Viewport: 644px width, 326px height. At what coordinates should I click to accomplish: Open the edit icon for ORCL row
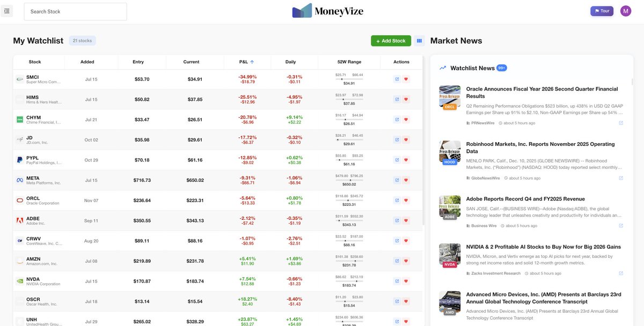(x=397, y=200)
